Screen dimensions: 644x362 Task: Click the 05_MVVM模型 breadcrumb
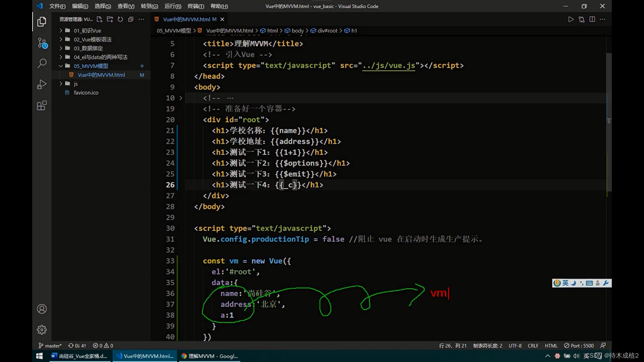[x=174, y=31]
